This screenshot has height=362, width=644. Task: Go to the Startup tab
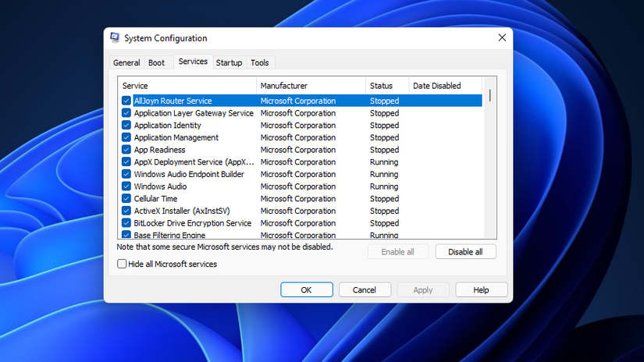click(x=229, y=62)
